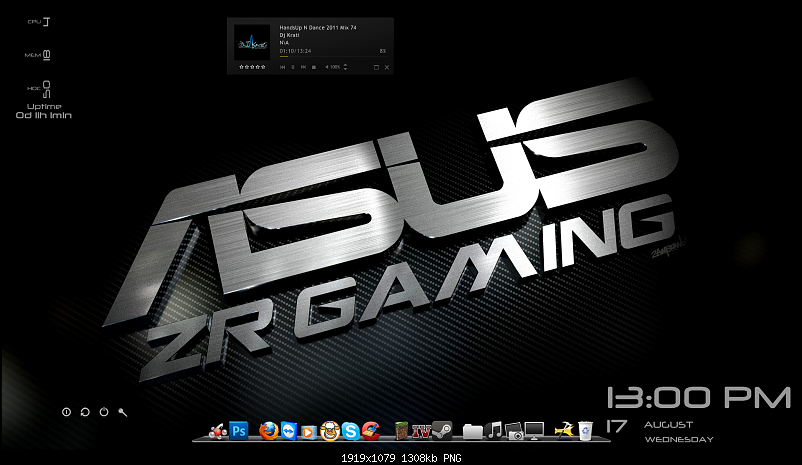Open the wrench settings icon bottom left
The height and width of the screenshot is (465, 802).
click(123, 412)
